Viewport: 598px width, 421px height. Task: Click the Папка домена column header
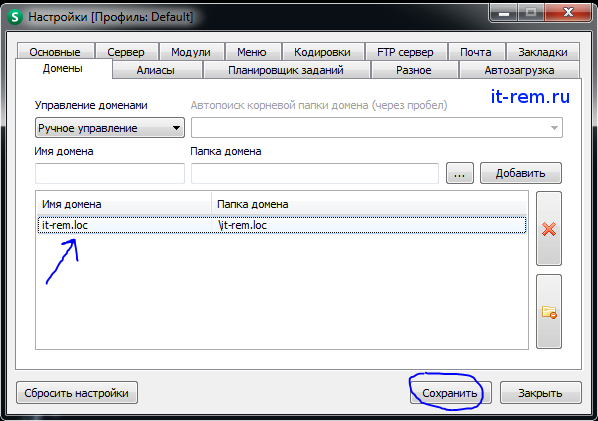coord(369,204)
